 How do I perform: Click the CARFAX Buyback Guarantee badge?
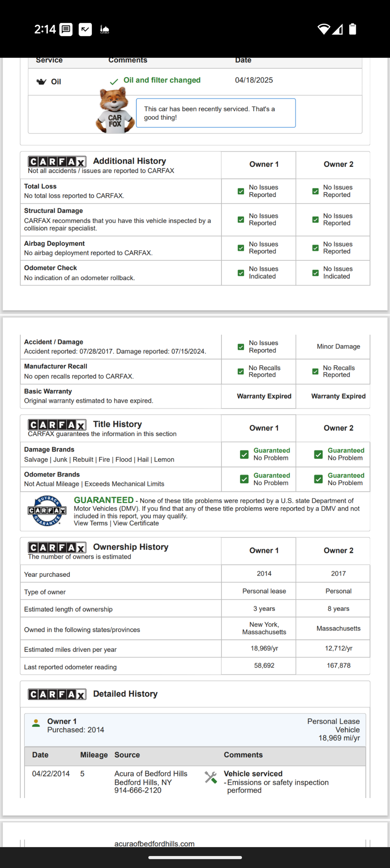tap(47, 510)
